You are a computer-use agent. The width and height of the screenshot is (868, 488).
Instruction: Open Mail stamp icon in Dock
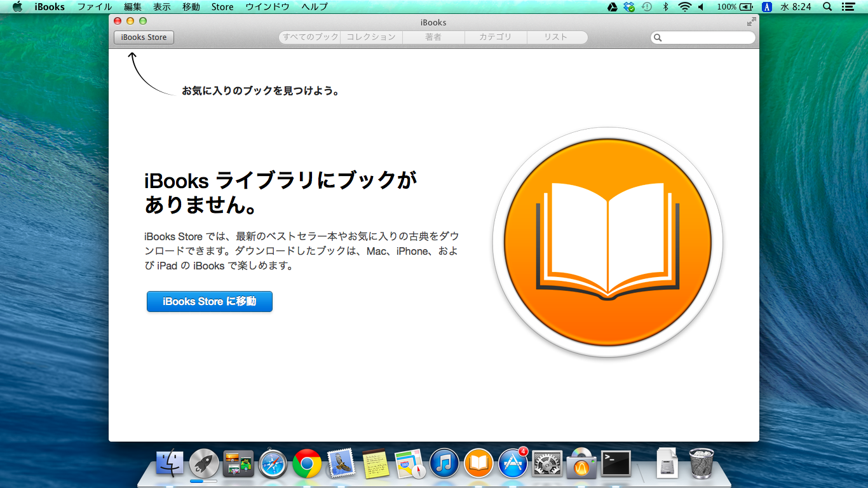point(341,464)
